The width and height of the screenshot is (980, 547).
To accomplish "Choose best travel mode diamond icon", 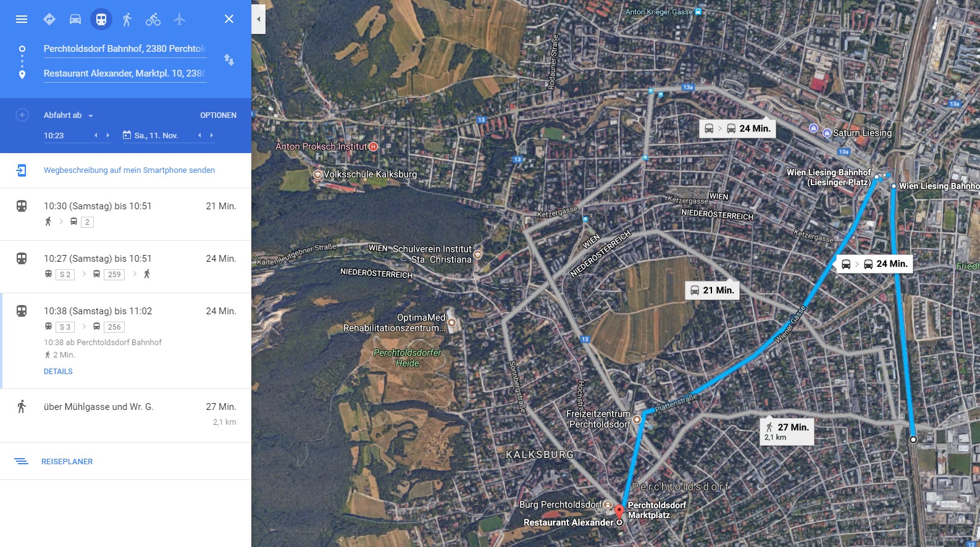I will [x=49, y=19].
